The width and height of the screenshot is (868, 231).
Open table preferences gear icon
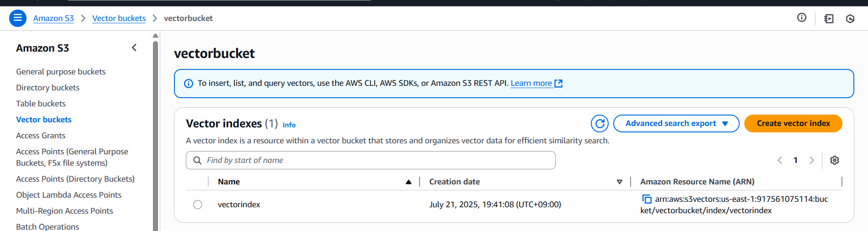tap(835, 160)
